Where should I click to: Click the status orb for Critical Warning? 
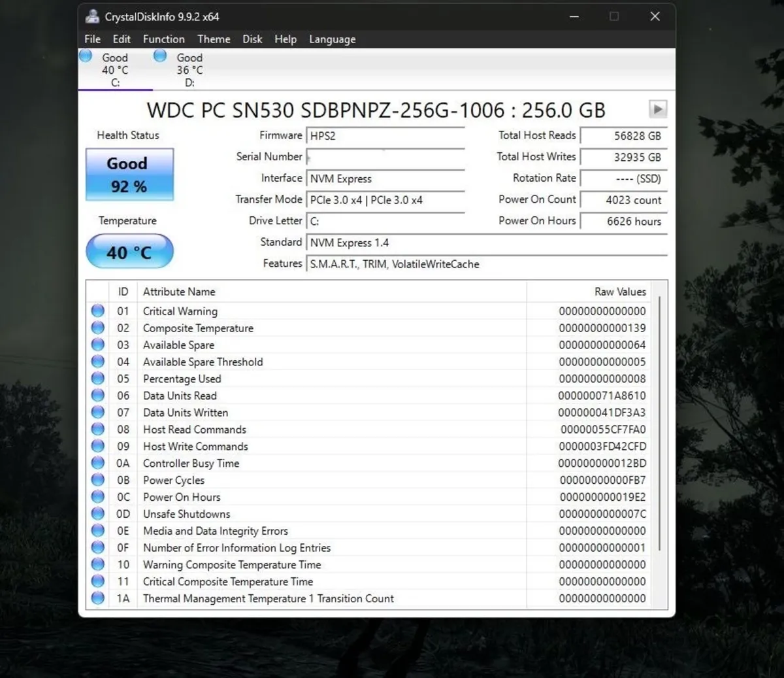point(98,311)
